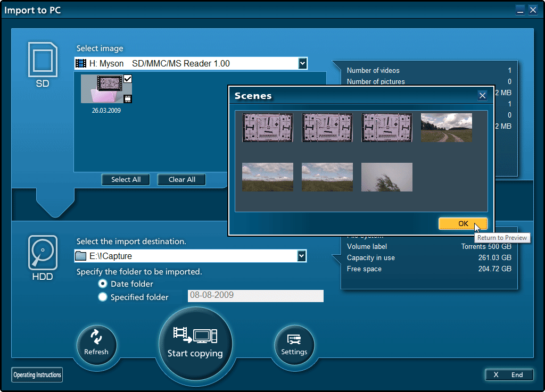
Task: Click the Clear All button
Action: coord(182,179)
